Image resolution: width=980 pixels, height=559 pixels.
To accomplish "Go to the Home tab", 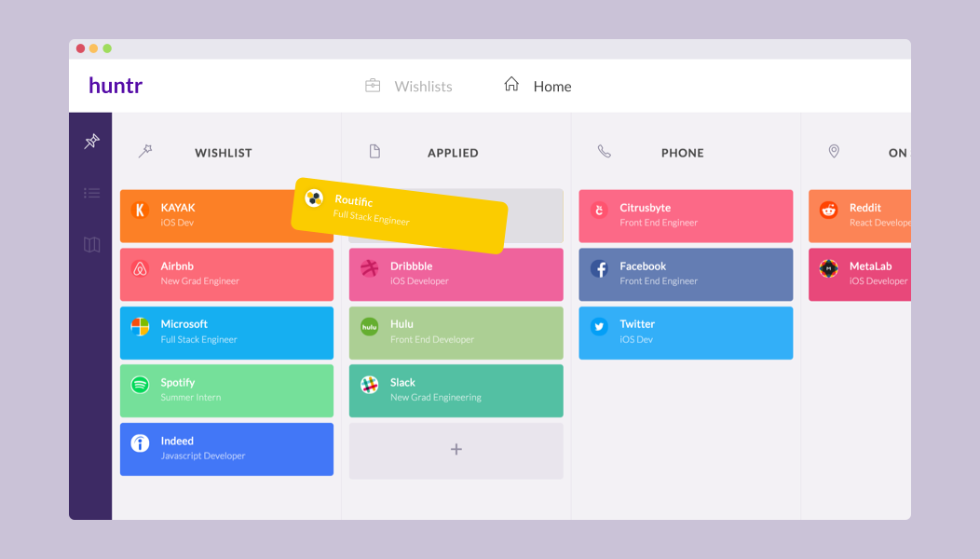I will [x=551, y=87].
